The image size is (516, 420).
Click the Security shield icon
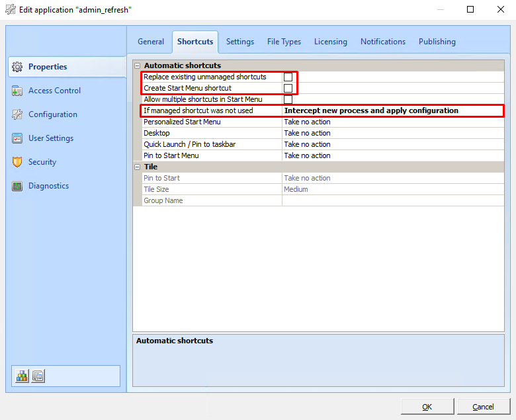coord(17,162)
